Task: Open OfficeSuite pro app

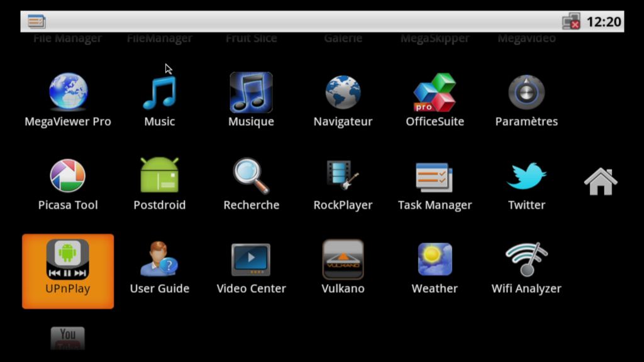Action: 435,100
